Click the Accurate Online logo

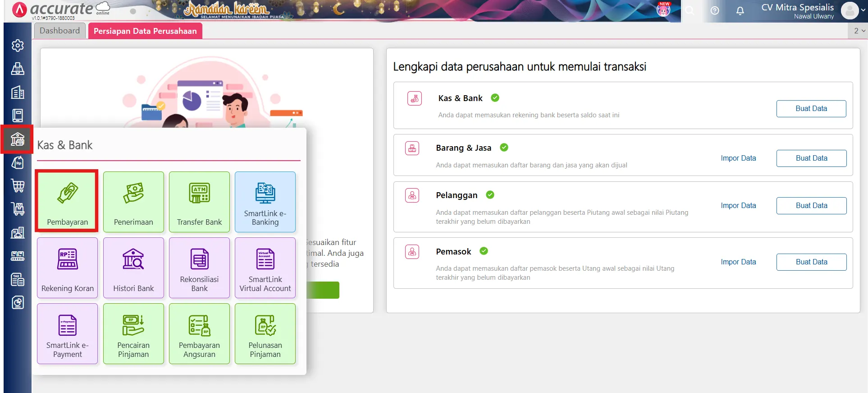61,10
